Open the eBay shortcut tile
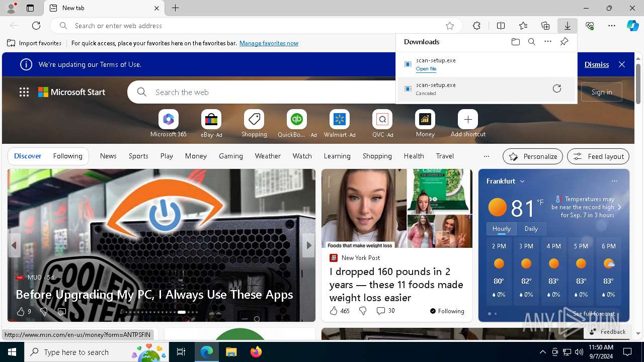This screenshot has width=644, height=362. tap(211, 123)
